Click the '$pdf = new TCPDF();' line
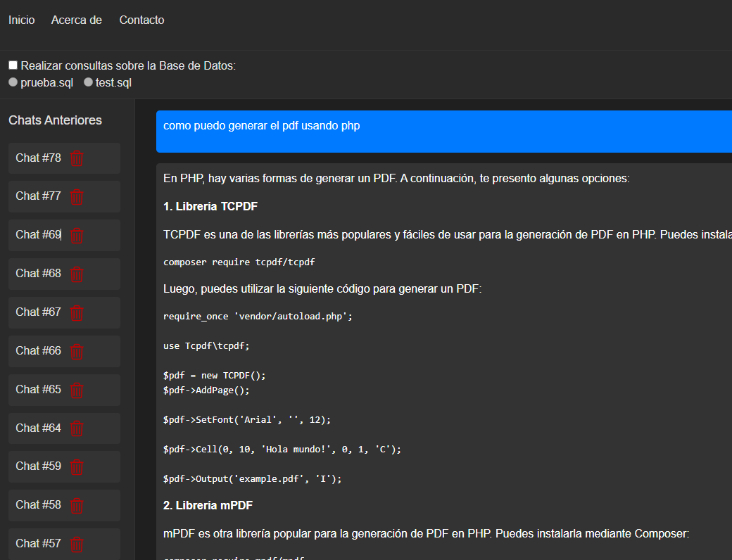The image size is (732, 560). 214,375
